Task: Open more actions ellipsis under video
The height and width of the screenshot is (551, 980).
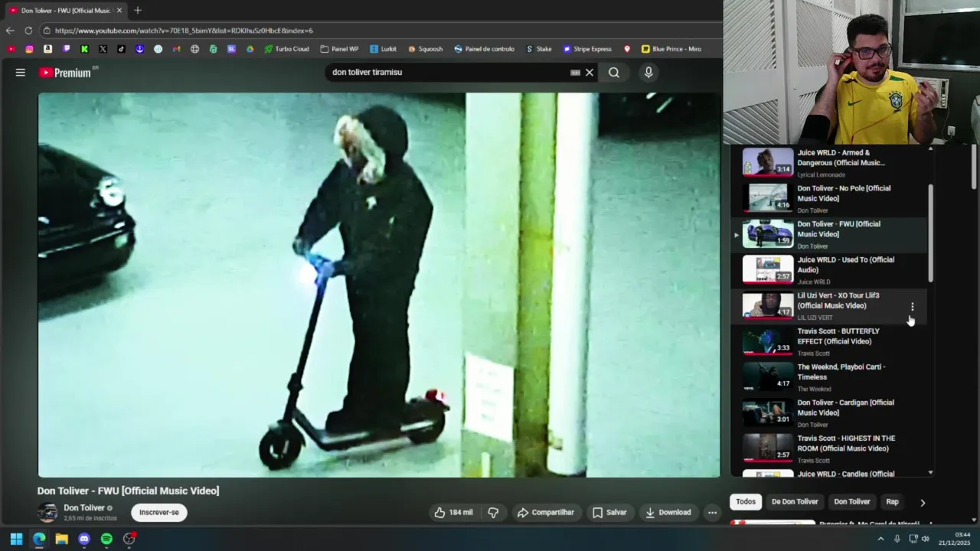Action: 712,513
